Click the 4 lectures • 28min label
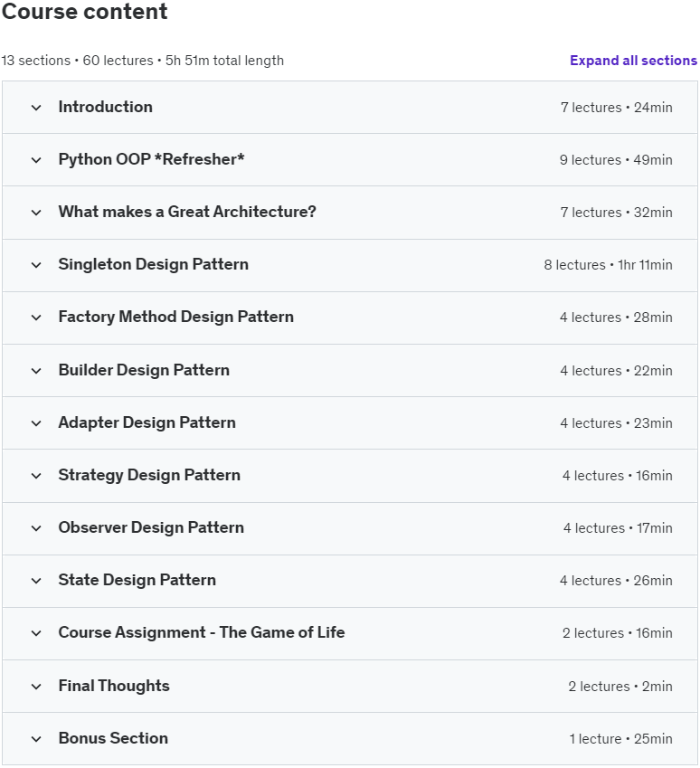 tap(616, 318)
